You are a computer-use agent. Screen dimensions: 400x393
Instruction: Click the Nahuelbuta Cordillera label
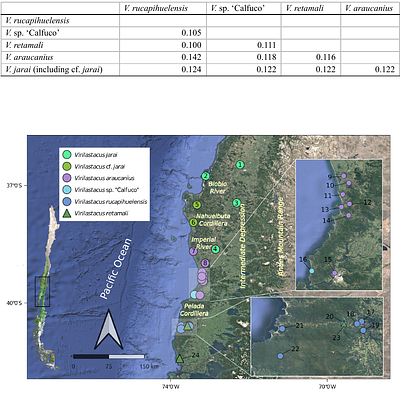pos(212,220)
